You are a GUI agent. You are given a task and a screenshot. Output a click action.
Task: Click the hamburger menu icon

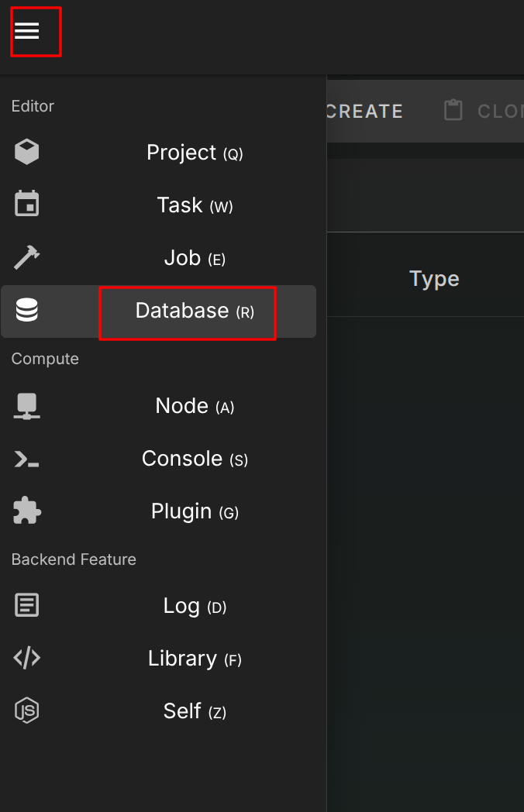click(x=27, y=31)
